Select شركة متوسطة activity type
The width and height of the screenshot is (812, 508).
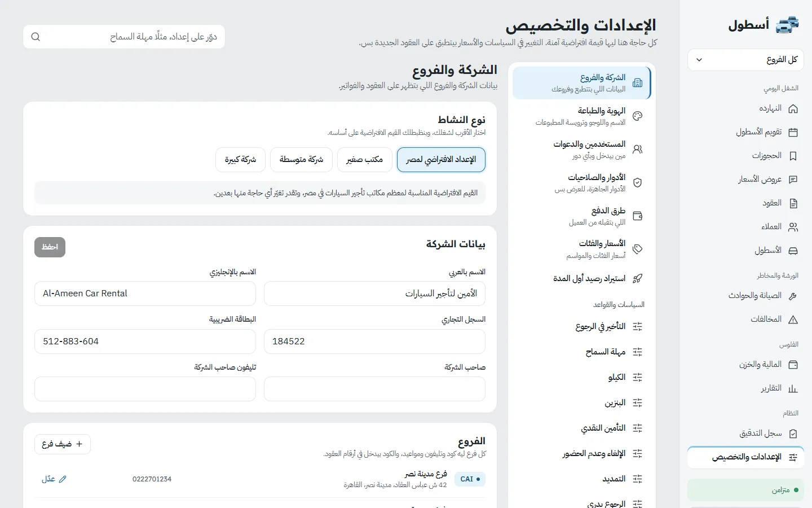pyautogui.click(x=301, y=160)
